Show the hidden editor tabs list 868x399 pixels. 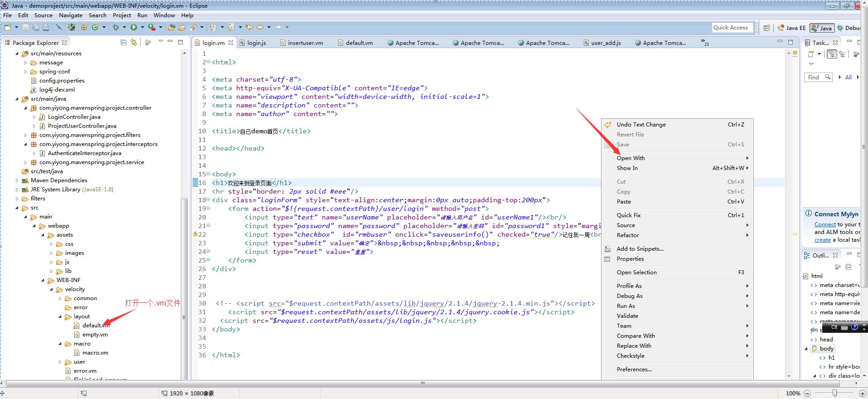(704, 42)
